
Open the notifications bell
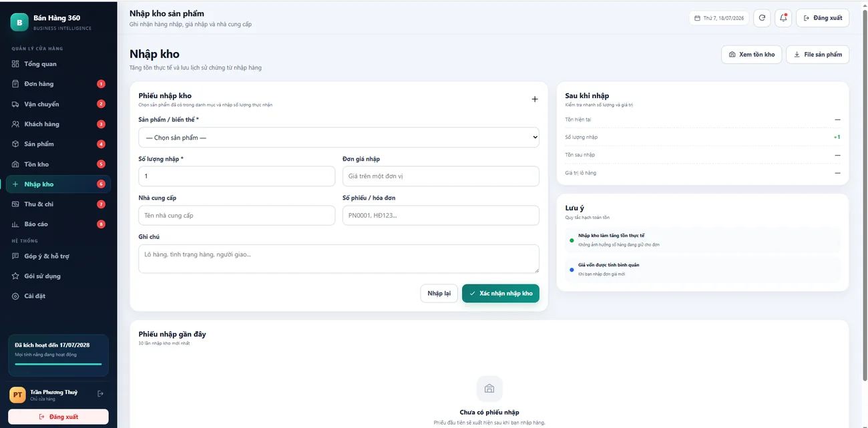click(x=783, y=18)
